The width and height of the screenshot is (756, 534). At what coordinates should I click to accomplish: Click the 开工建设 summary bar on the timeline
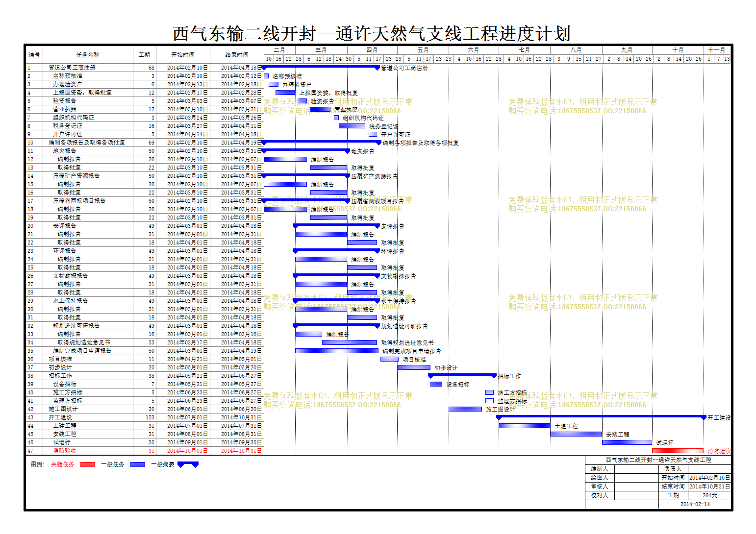point(602,417)
